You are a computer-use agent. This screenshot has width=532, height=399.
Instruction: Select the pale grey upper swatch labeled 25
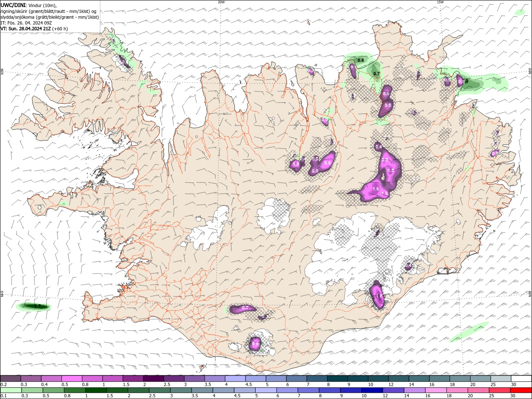coord(500,378)
